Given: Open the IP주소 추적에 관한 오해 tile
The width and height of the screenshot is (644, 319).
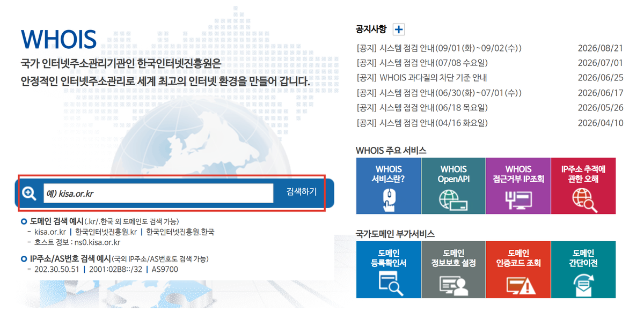Looking at the screenshot, I should pyautogui.click(x=583, y=186).
